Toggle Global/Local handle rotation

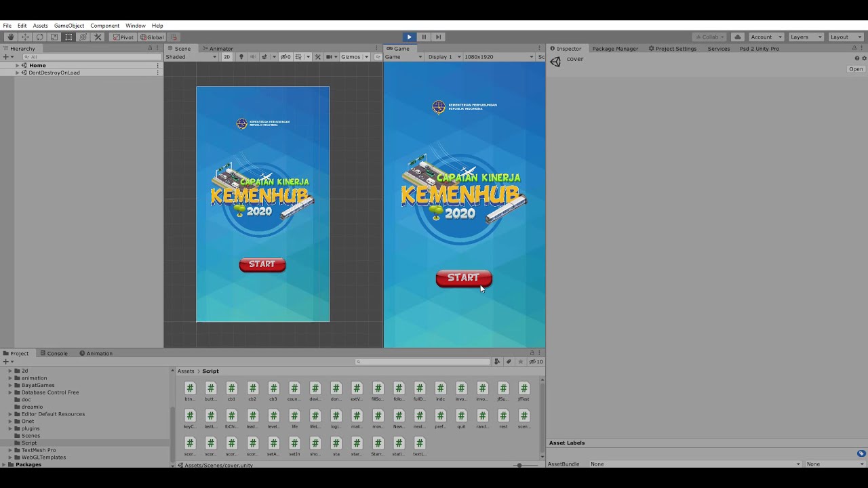pyautogui.click(x=152, y=37)
